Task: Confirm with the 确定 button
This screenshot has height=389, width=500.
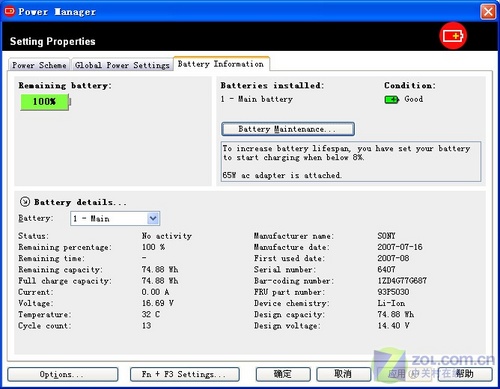Action: [283, 374]
